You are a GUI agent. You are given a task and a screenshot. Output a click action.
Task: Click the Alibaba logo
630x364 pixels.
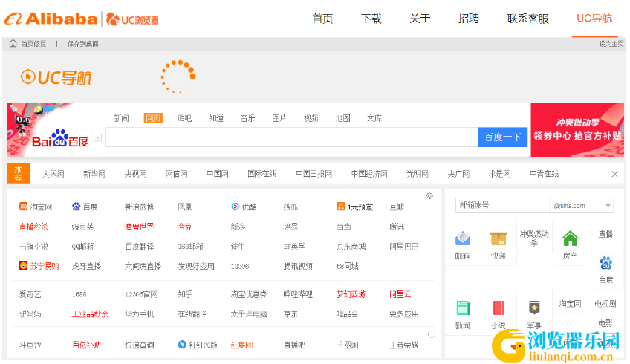tap(51, 19)
